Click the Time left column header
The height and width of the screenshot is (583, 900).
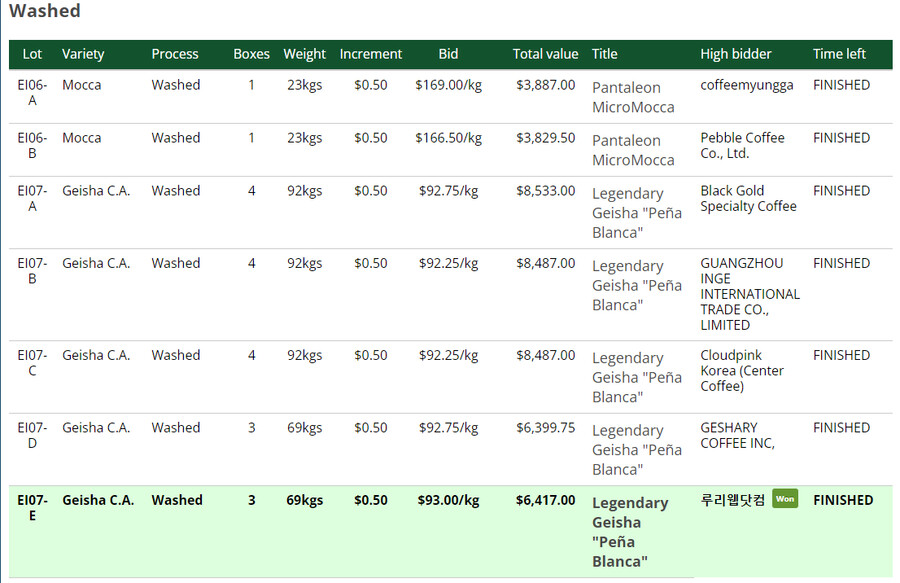[839, 54]
